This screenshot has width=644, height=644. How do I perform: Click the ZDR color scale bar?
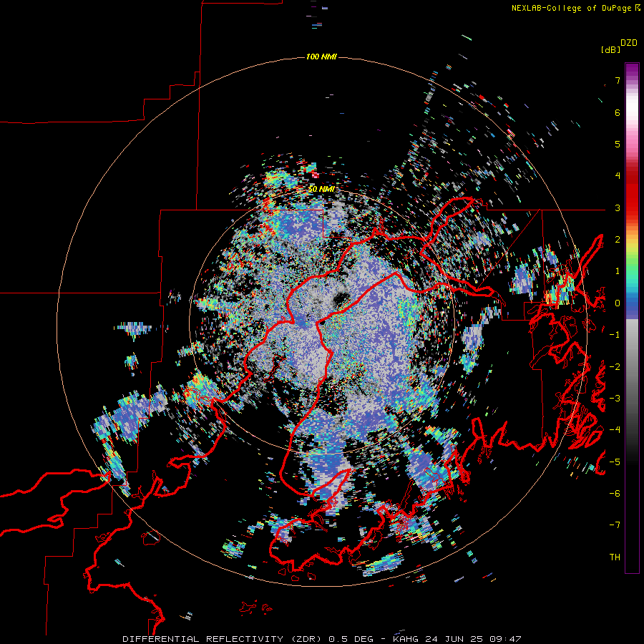pyautogui.click(x=632, y=318)
